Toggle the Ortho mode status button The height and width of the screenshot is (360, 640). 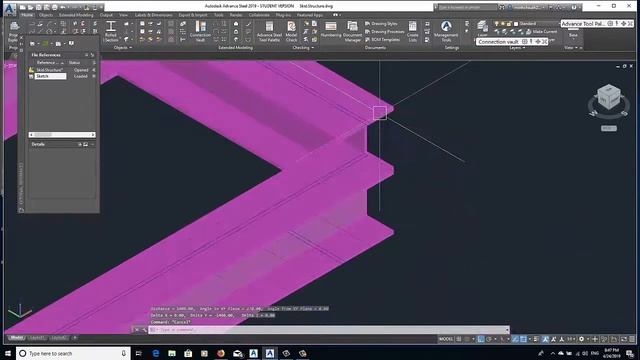[x=481, y=339]
